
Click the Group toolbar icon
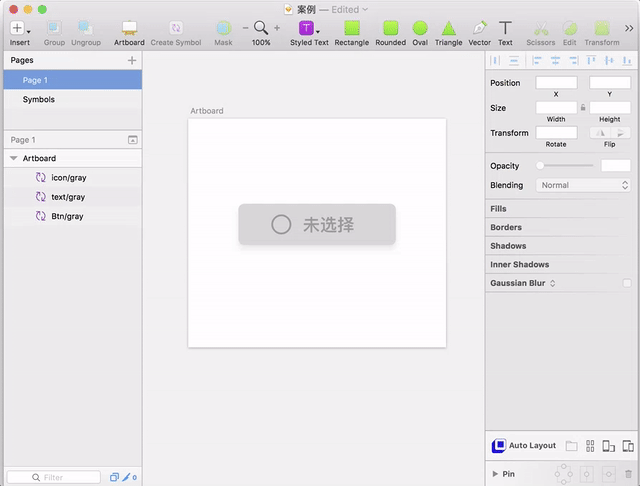[x=54, y=28]
